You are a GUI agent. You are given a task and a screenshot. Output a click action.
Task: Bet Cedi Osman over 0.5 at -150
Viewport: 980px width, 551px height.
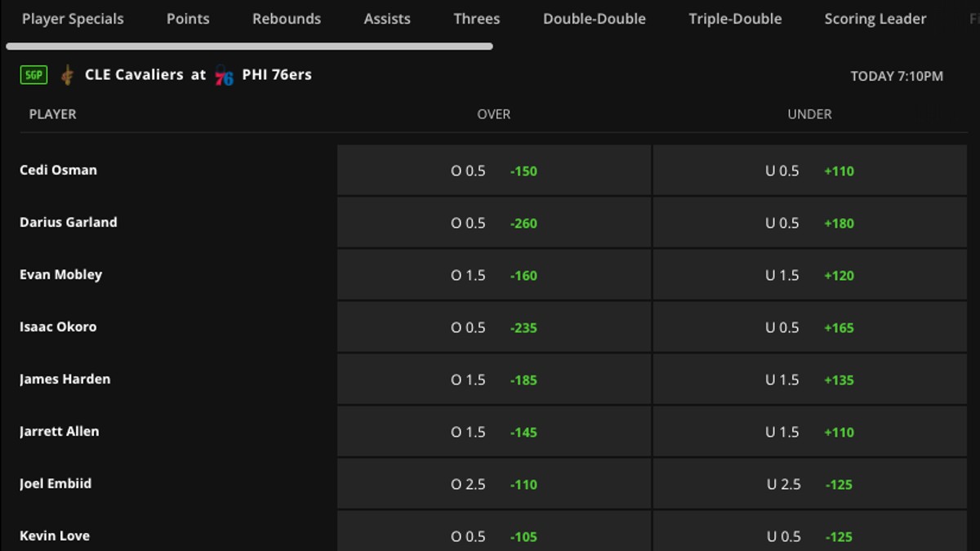coord(494,171)
